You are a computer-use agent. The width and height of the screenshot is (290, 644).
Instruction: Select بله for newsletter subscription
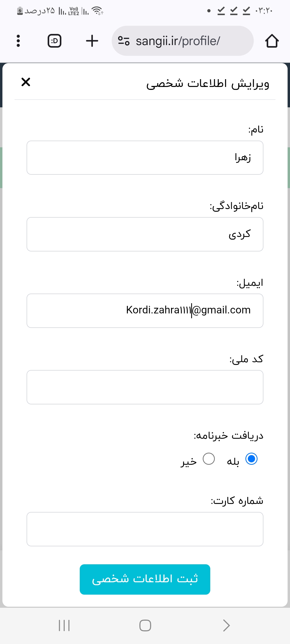[252, 459]
